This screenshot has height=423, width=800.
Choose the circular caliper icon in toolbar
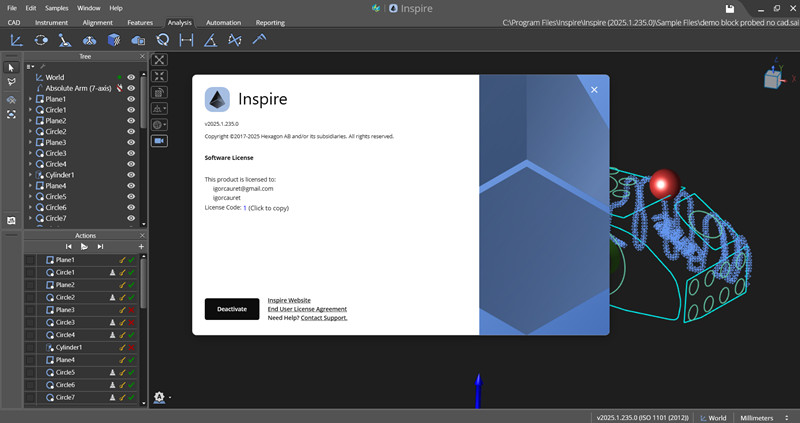163,40
